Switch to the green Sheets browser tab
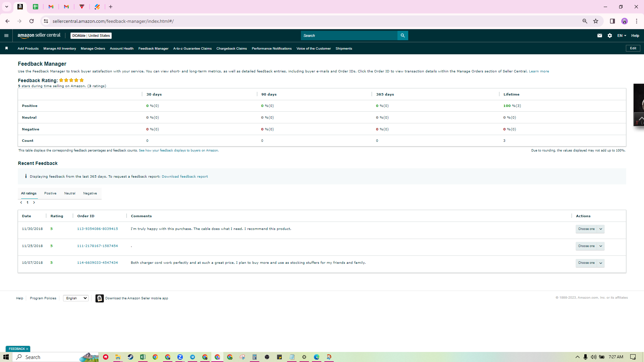The height and width of the screenshot is (362, 644). point(36,7)
